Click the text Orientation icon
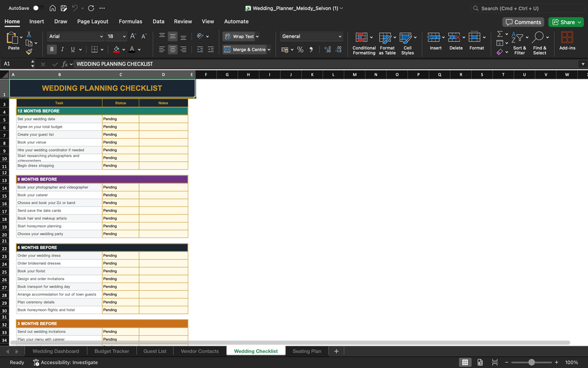 [x=200, y=36]
